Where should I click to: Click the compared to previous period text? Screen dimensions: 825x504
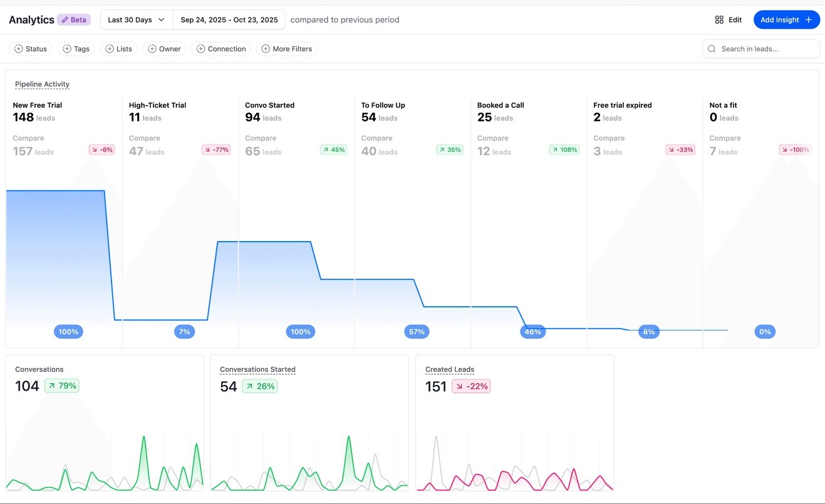tap(345, 20)
